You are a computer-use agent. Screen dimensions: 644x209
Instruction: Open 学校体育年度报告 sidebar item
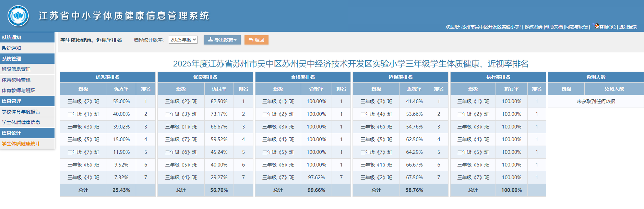21,112
